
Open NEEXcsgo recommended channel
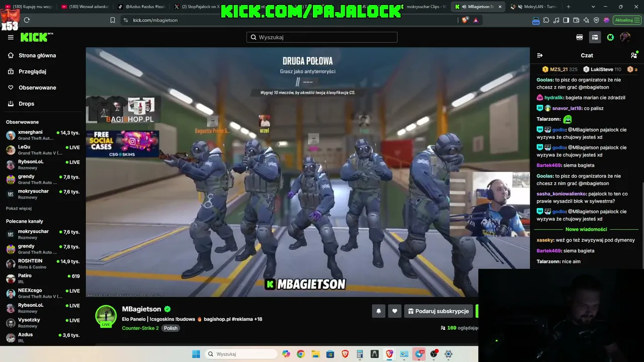(43, 293)
